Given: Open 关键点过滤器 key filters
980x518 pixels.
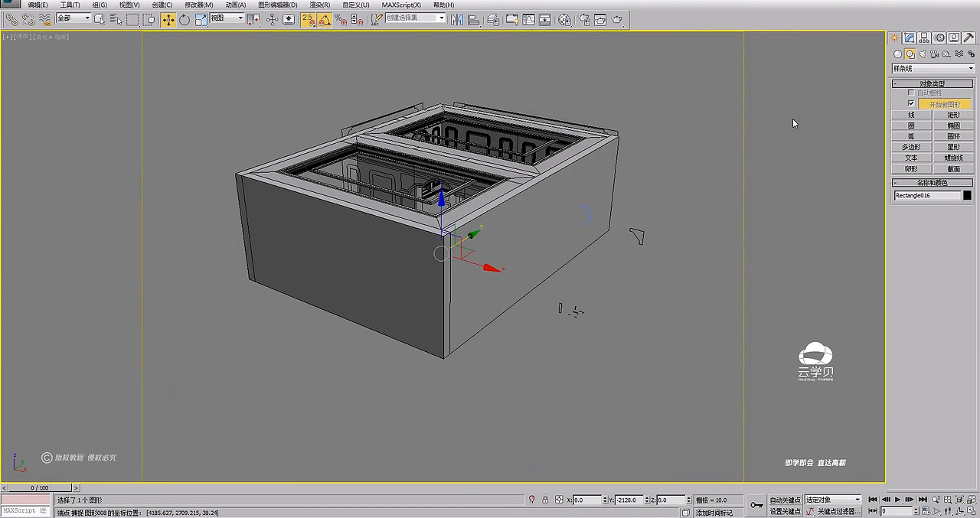Looking at the screenshot, I should coord(838,511).
